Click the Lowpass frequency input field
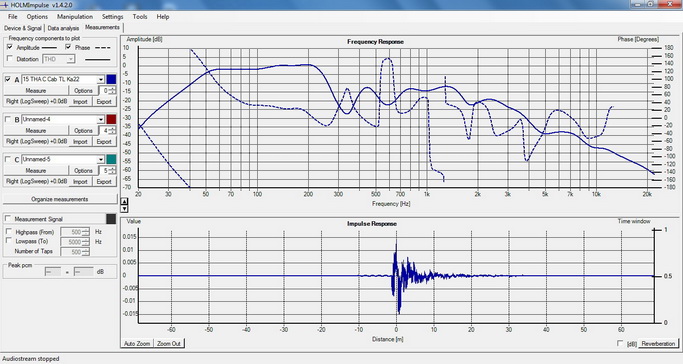 71,242
